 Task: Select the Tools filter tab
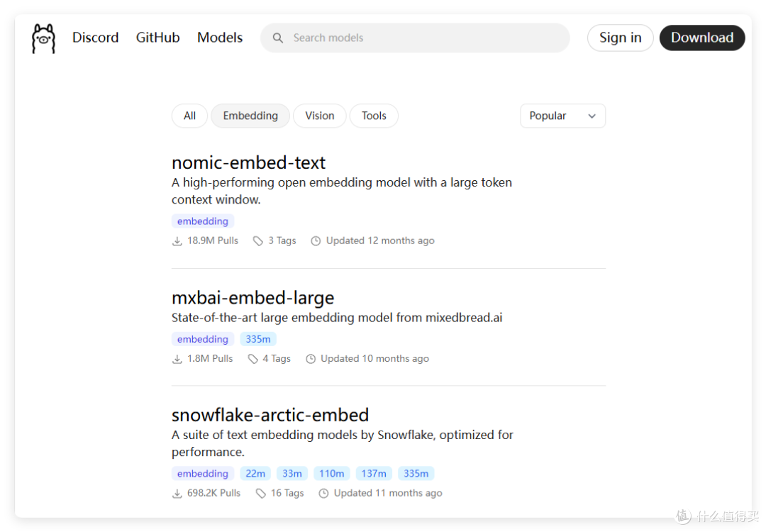tap(374, 116)
